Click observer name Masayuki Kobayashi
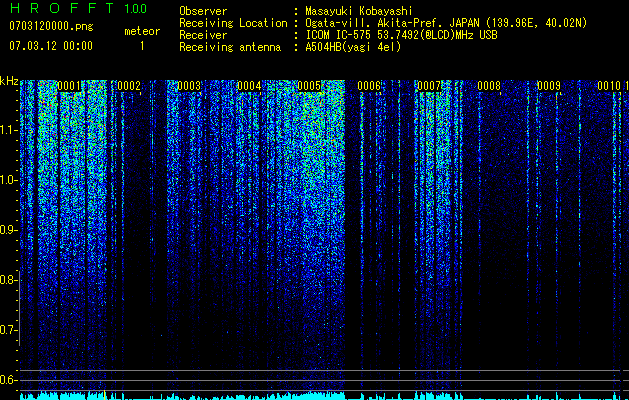Screen dimensions: 629x400 click(359, 11)
